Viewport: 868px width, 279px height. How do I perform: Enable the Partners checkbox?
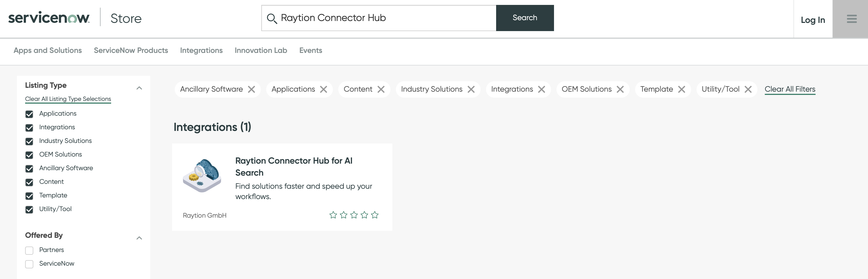[x=29, y=250]
